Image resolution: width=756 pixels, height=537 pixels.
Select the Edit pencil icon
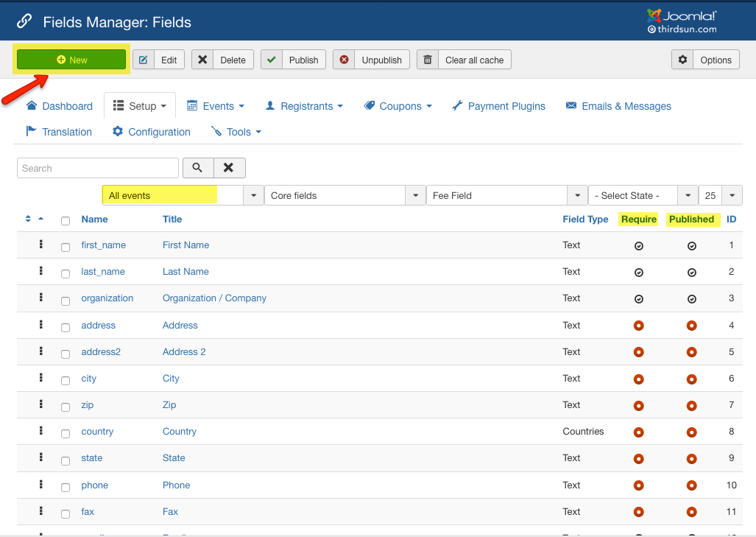tap(142, 60)
